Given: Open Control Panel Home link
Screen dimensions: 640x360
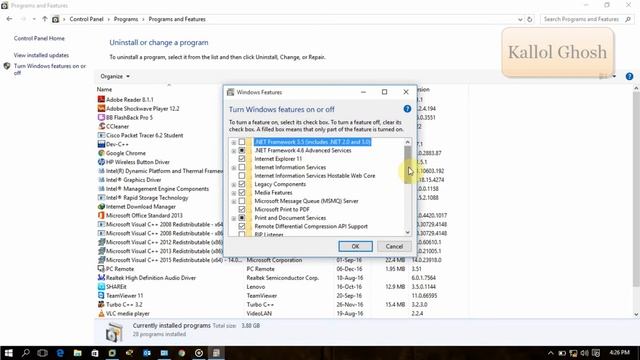Looking at the screenshot, I should click(x=39, y=38).
